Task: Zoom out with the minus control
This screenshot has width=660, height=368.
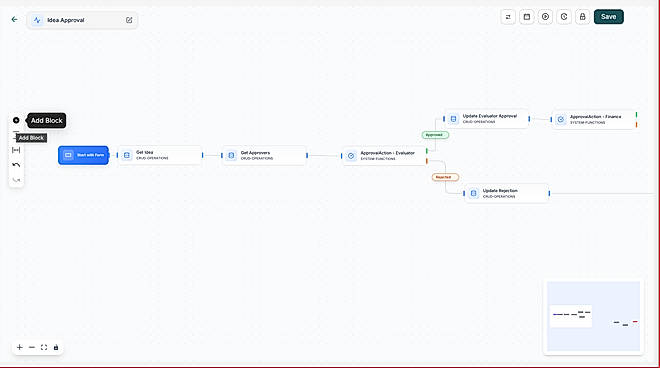Action: tap(32, 347)
